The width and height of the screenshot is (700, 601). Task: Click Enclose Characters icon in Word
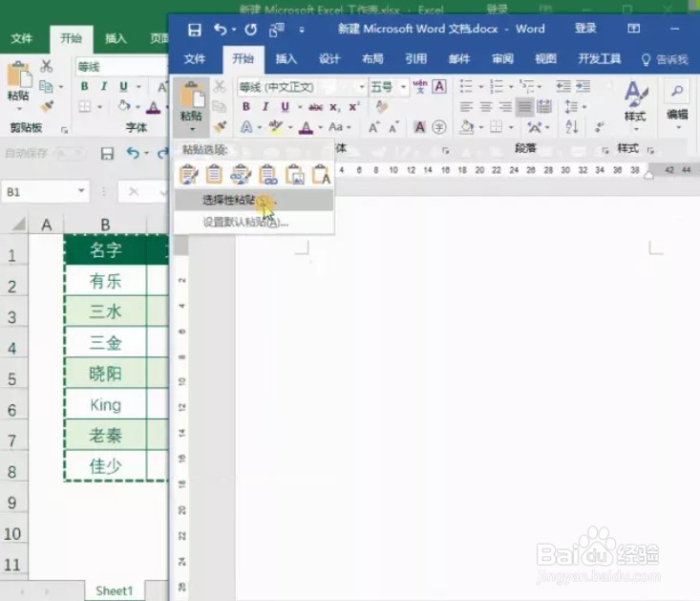click(439, 127)
